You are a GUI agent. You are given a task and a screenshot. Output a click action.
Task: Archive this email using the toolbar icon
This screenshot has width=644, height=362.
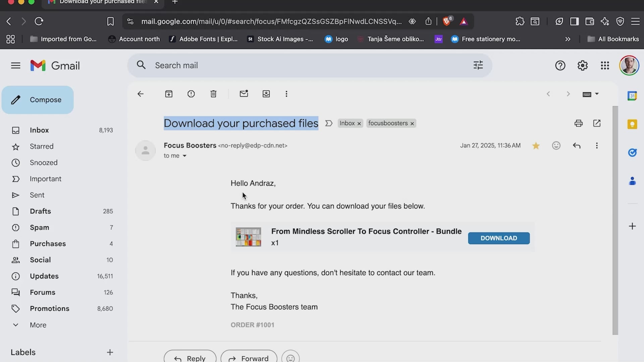[169, 94]
